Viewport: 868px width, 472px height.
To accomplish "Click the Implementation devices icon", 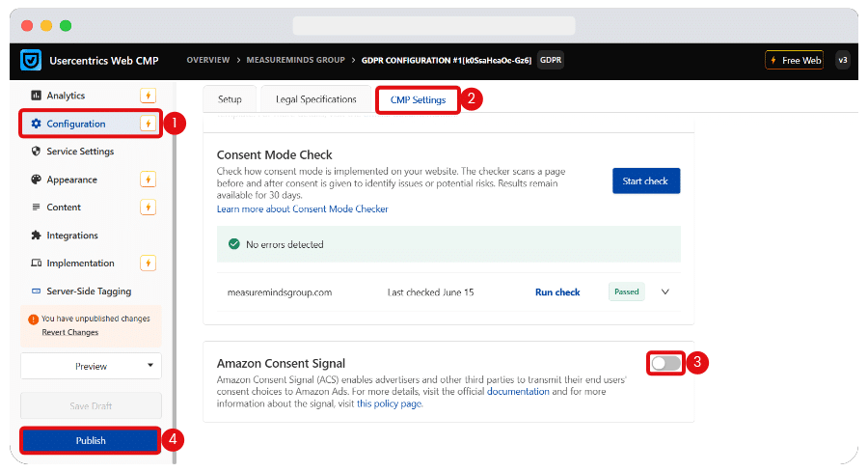I will coord(36,264).
